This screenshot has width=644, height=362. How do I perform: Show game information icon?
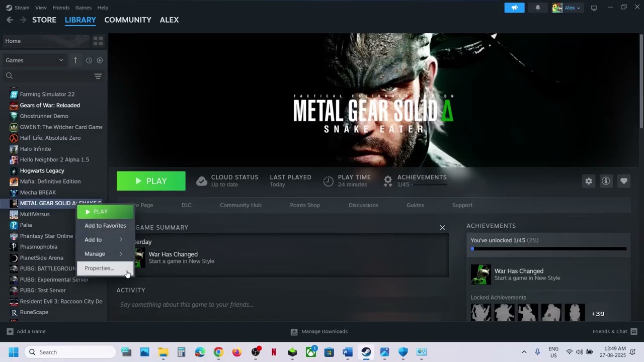pyautogui.click(x=606, y=181)
